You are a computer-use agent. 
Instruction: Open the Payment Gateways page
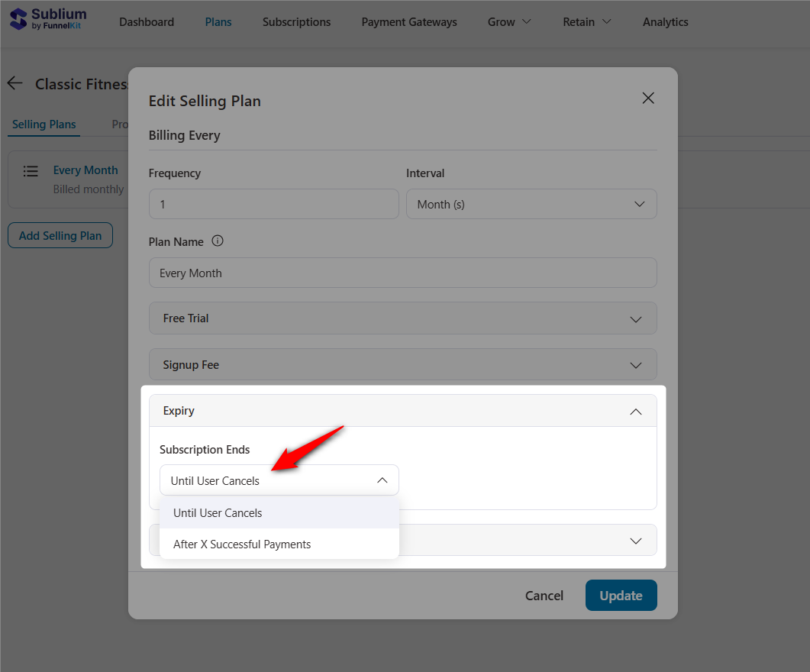409,22
